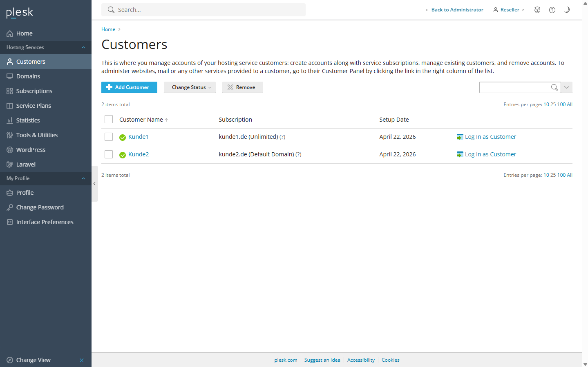This screenshot has width=588, height=367.
Task: Click the globe-like icon in the top bar
Action: (x=537, y=10)
